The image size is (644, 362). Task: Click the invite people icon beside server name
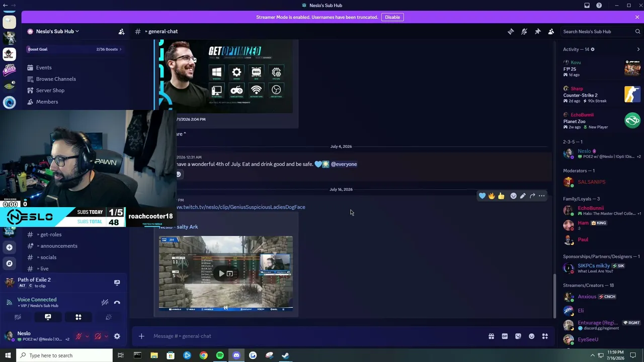coord(121,31)
